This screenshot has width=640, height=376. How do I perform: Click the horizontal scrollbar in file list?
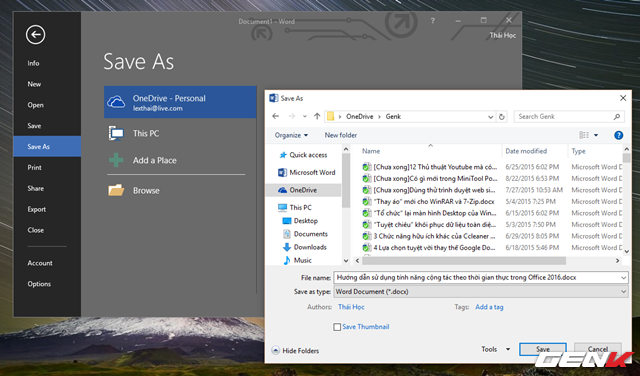[x=464, y=260]
